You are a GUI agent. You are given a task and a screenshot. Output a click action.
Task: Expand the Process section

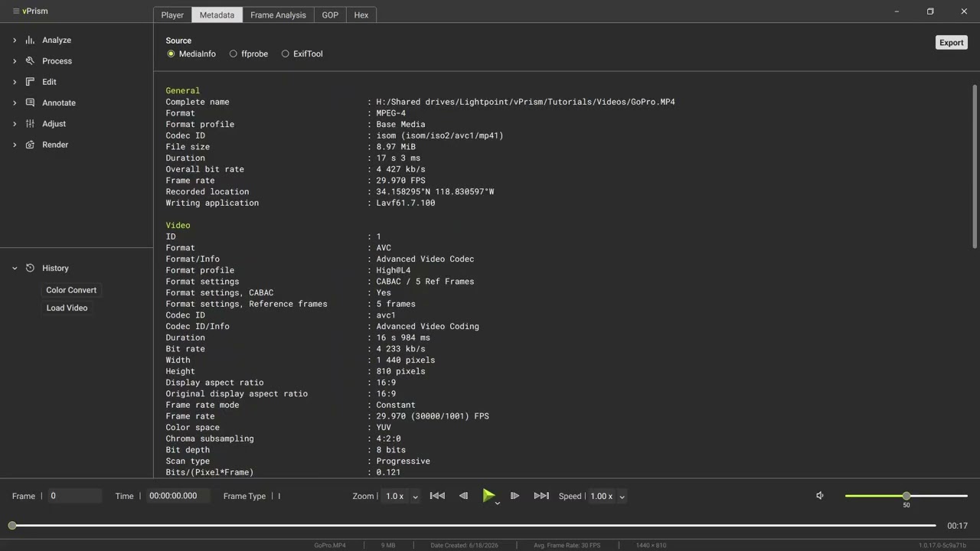pos(15,60)
